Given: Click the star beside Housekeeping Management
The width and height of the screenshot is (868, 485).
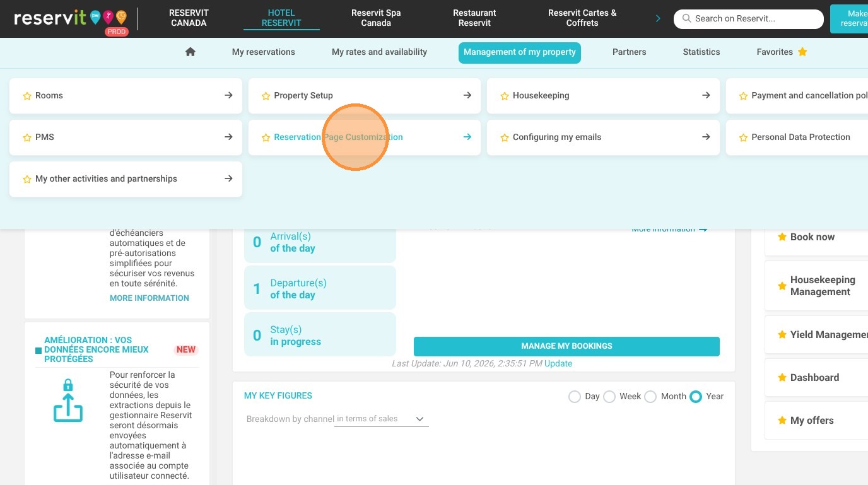Looking at the screenshot, I should point(782,286).
